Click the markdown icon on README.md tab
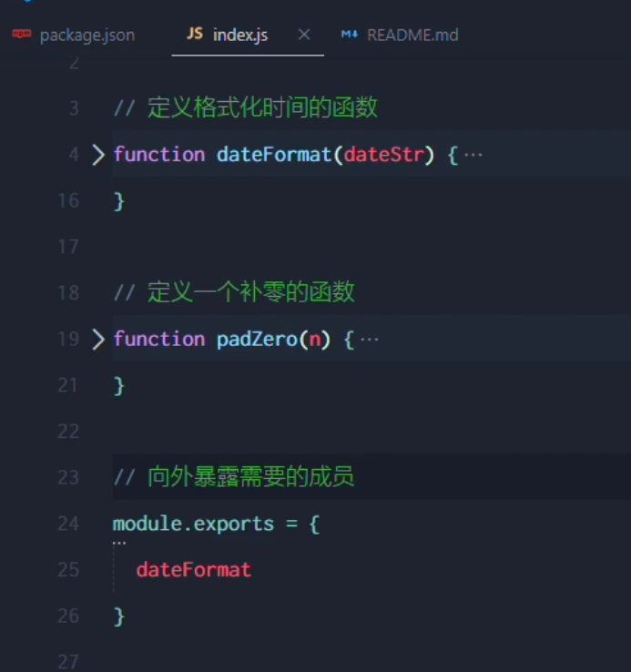This screenshot has width=631, height=672. coord(350,35)
